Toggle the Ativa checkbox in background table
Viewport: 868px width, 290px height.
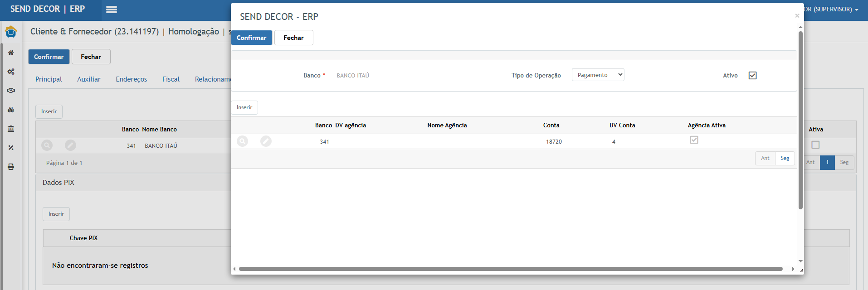pyautogui.click(x=815, y=145)
